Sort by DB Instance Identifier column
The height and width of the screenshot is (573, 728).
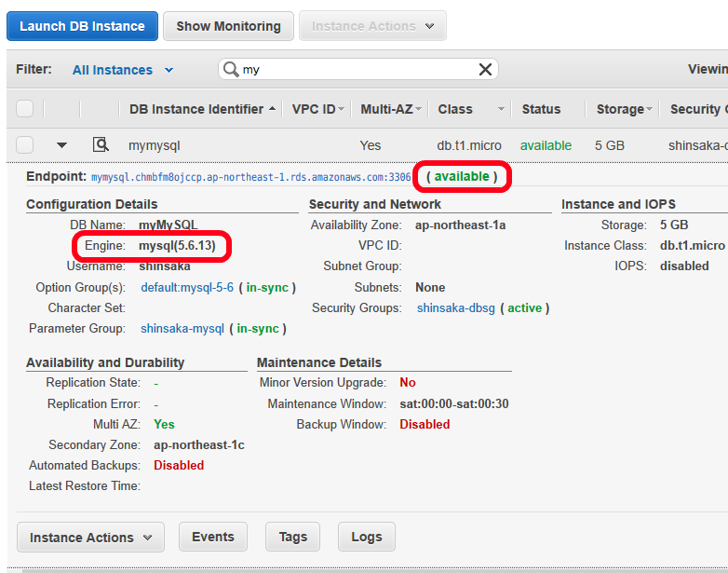(x=202, y=109)
